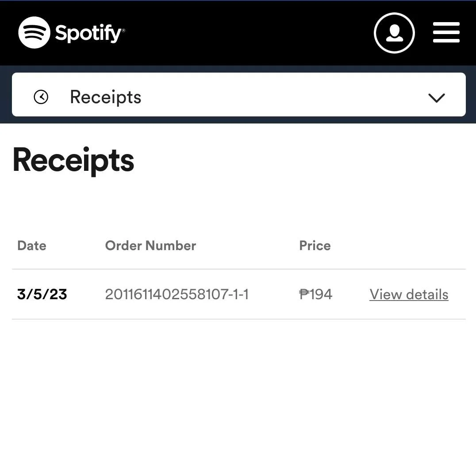The width and height of the screenshot is (476, 459).
Task: Open the Receipts account navigation dropdown
Action: (238, 94)
